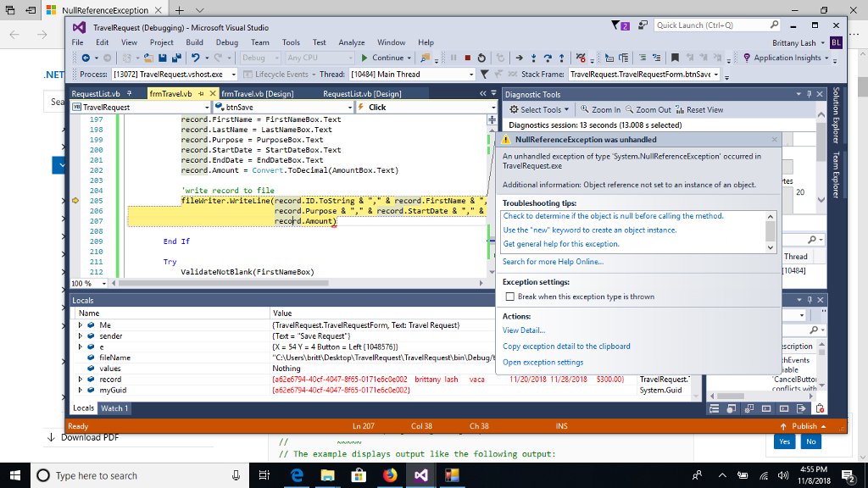The height and width of the screenshot is (488, 868).
Task: Stop debugging with the red square icon
Action: pos(467,59)
